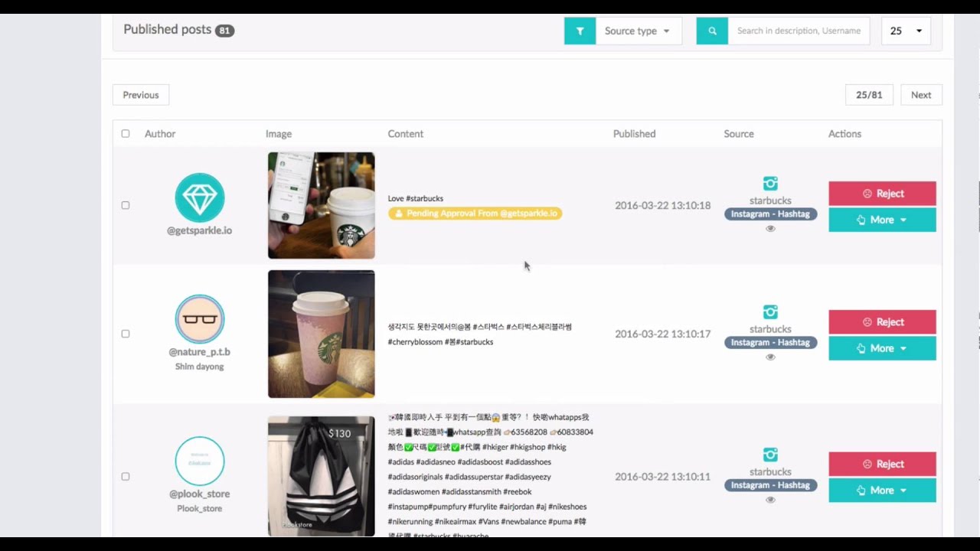Toggle eye icon in the nature_p.t.b row
The width and height of the screenshot is (980, 551).
coord(770,357)
